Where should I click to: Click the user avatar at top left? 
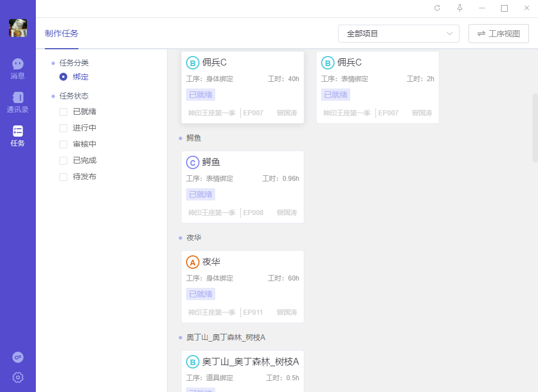pyautogui.click(x=18, y=28)
